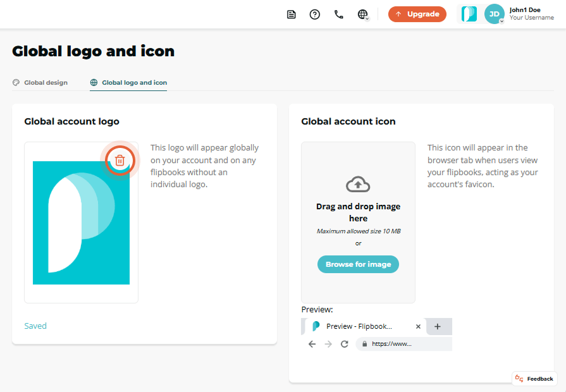The height and width of the screenshot is (392, 566).
Task: Open the language globe dropdown
Action: point(363,15)
